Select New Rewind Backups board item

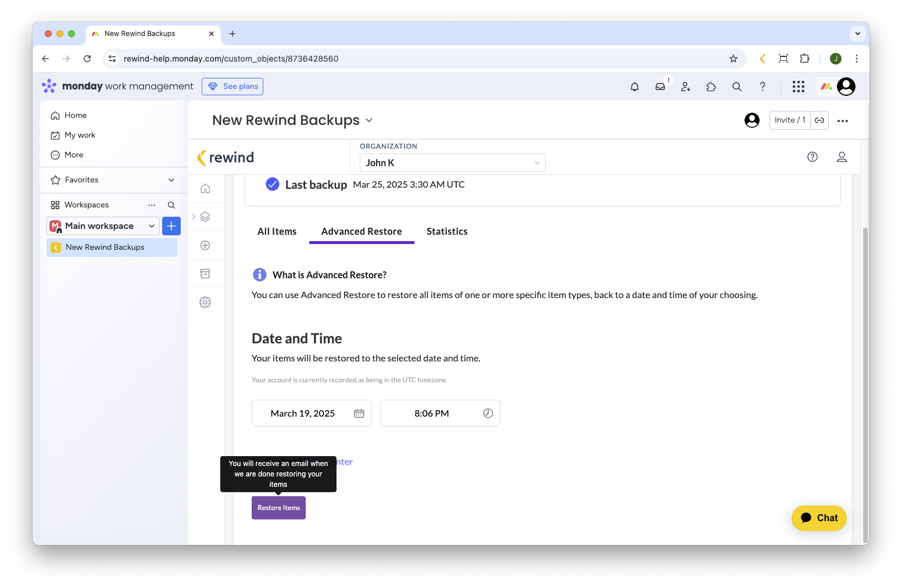(112, 248)
